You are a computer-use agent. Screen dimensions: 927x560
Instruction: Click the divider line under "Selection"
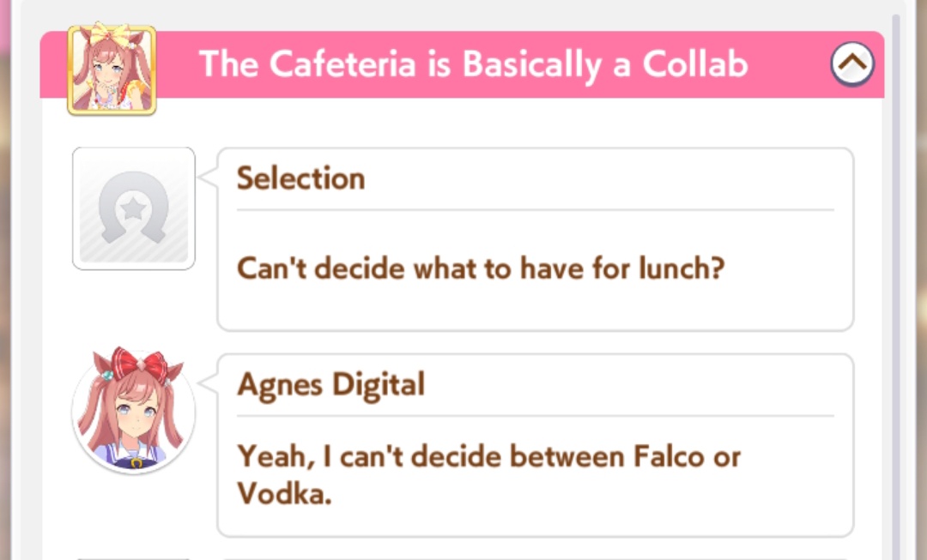coord(534,209)
